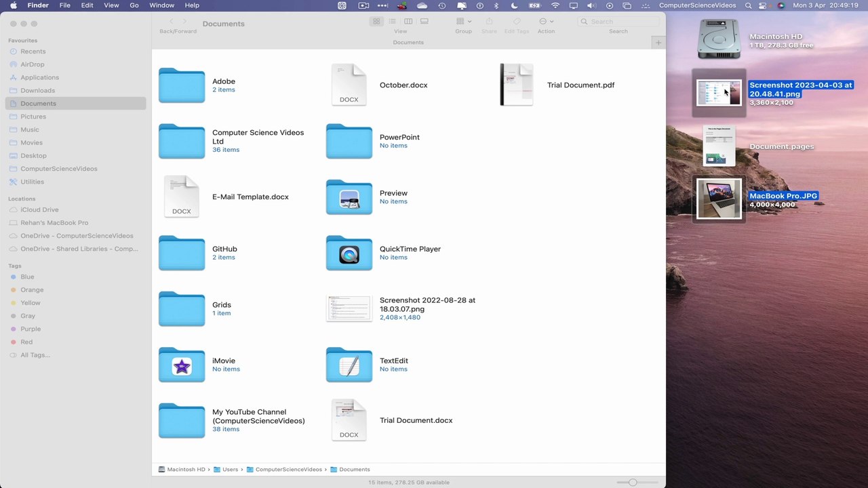
Task: Open the File menu
Action: click(x=64, y=5)
